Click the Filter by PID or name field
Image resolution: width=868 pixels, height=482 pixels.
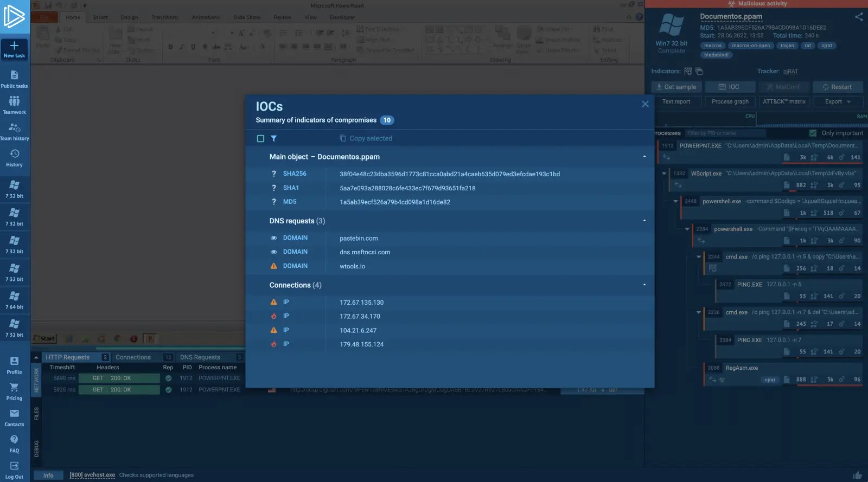pyautogui.click(x=725, y=133)
